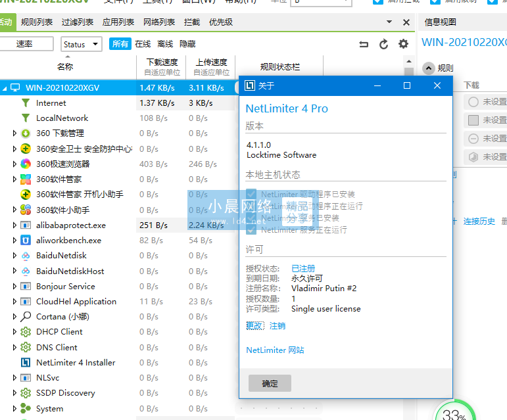Click the System process icon
This screenshot has height=420, width=507.
[25, 408]
